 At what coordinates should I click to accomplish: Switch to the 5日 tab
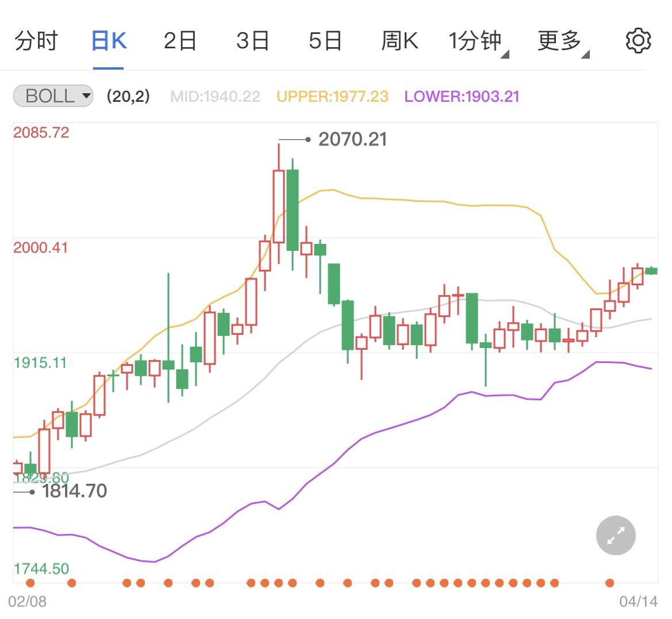click(x=325, y=41)
